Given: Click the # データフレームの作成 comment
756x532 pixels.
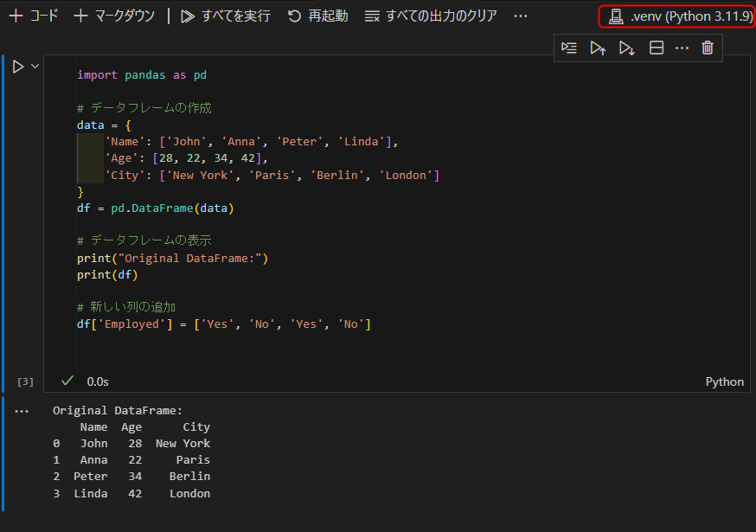Looking at the screenshot, I should (x=144, y=107).
